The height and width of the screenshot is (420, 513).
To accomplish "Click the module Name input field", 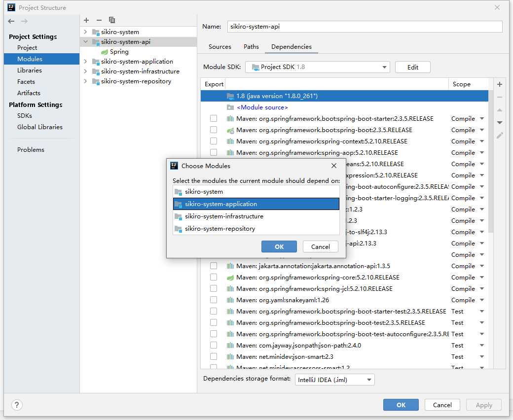I will [x=365, y=27].
